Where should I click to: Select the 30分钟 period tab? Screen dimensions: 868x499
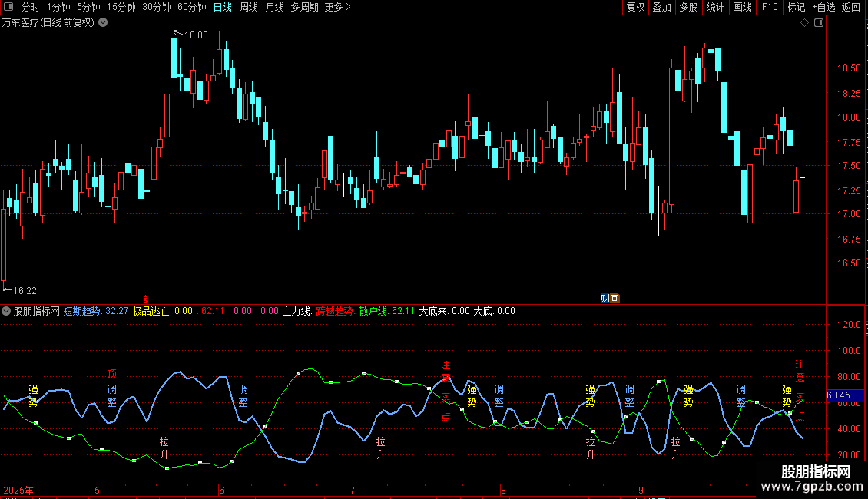[x=157, y=8]
